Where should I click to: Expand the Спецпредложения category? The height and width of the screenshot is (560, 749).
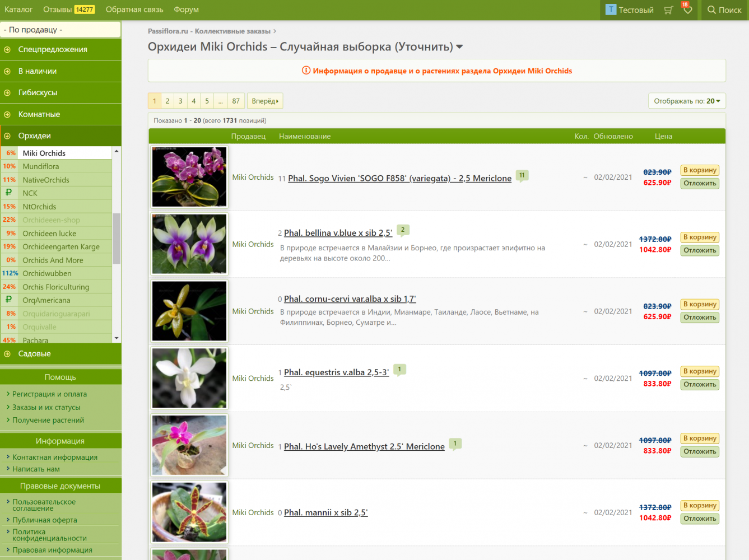coord(7,50)
